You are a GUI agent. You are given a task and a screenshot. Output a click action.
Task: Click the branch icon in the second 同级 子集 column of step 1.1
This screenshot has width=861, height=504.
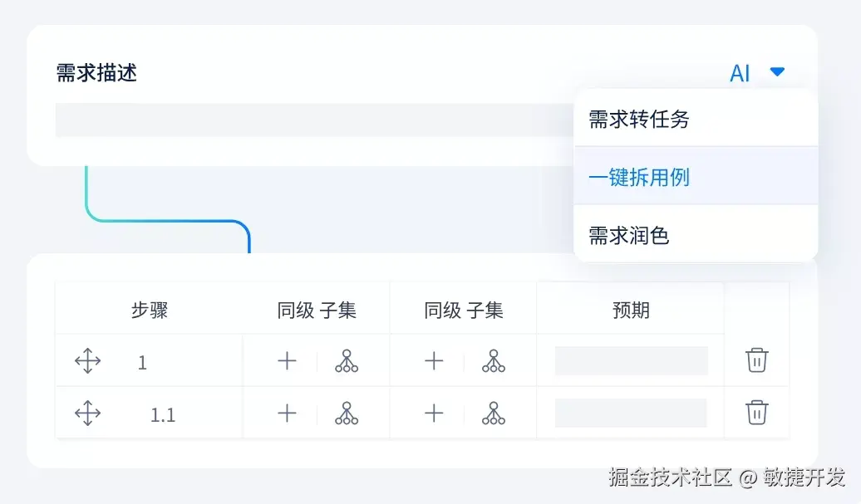(x=494, y=413)
